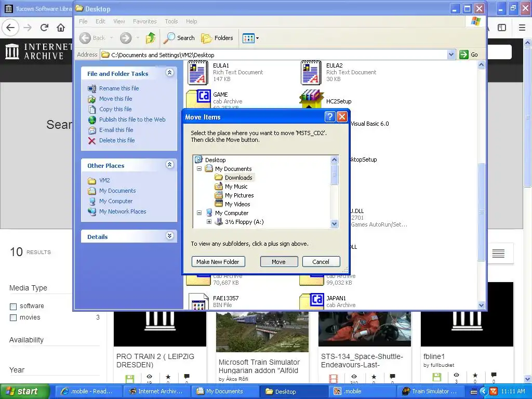Image resolution: width=532 pixels, height=399 pixels.
Task: Open VM2 folder under Other Places
Action: [x=104, y=180]
